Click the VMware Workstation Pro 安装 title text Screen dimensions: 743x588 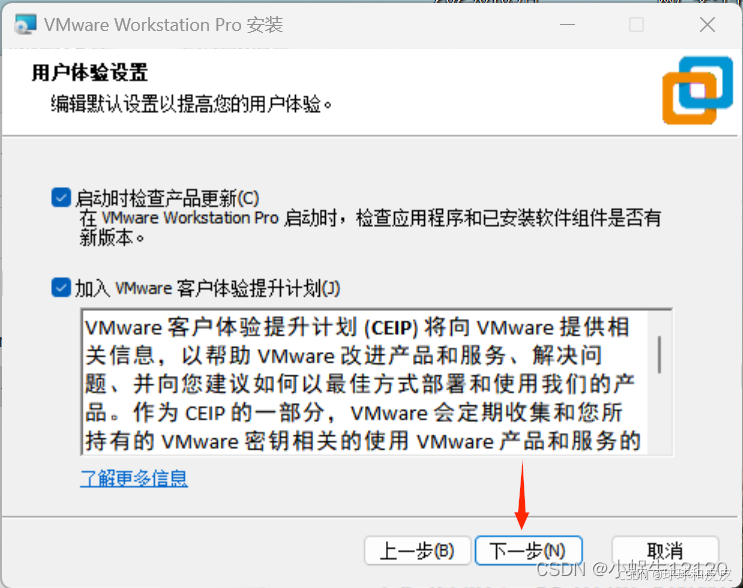pyautogui.click(x=163, y=25)
